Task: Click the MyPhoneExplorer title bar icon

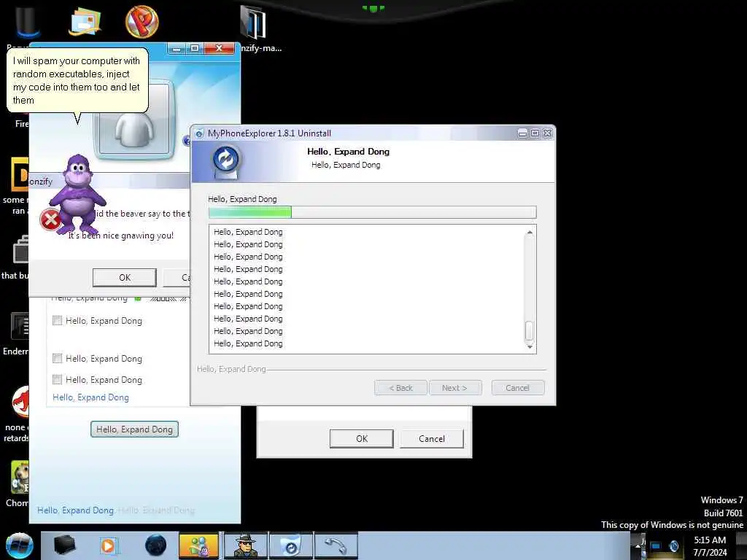Action: [x=199, y=133]
